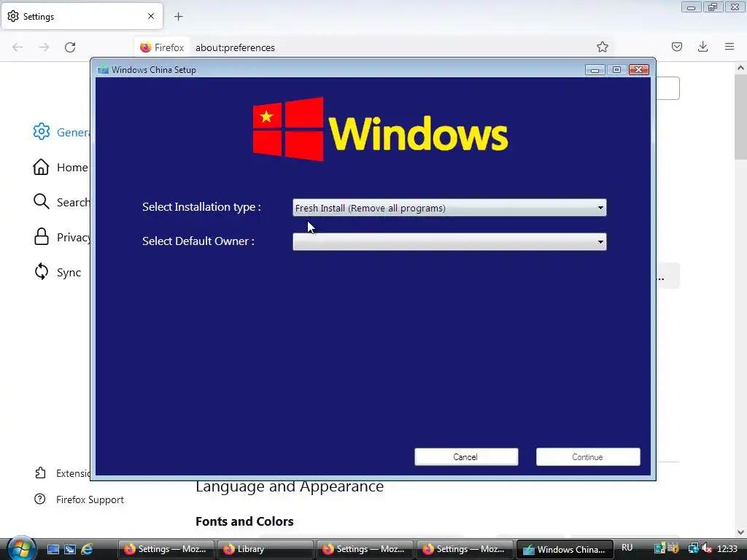
Task: Open Sync settings in Firefox sidebar
Action: [57, 272]
